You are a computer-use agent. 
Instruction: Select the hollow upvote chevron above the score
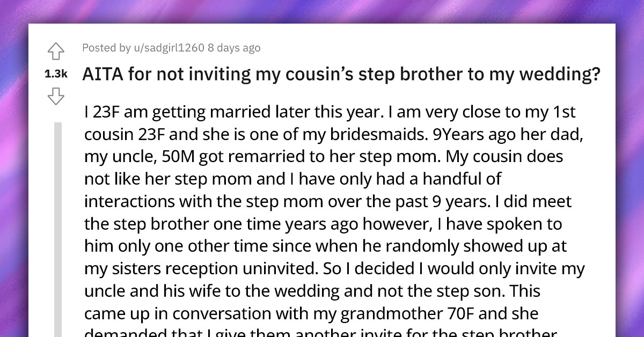(56, 50)
